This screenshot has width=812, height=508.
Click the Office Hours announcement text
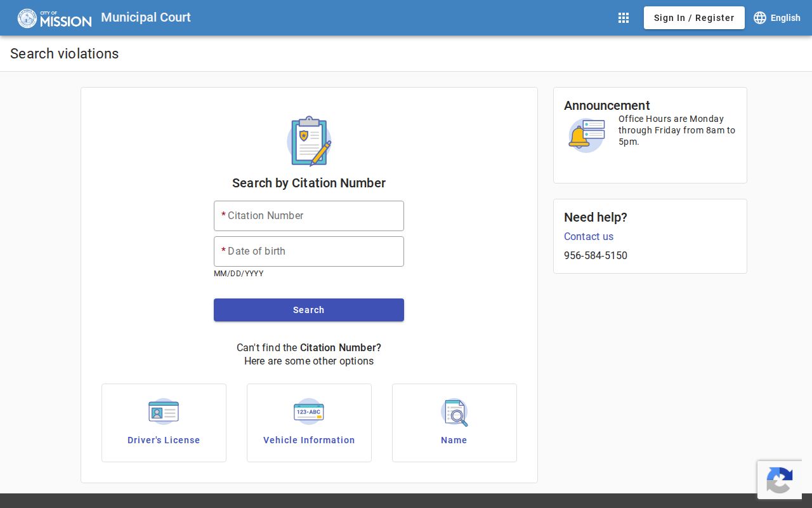point(677,130)
